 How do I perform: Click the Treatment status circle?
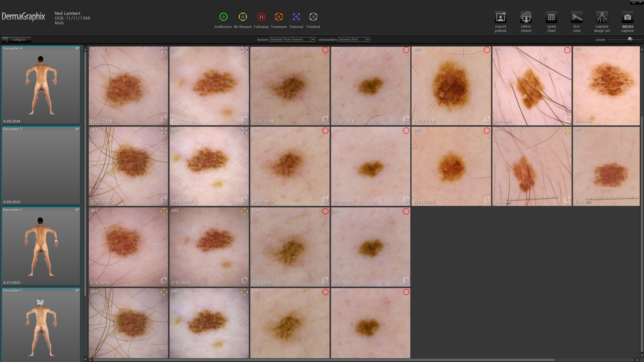pos(279,17)
